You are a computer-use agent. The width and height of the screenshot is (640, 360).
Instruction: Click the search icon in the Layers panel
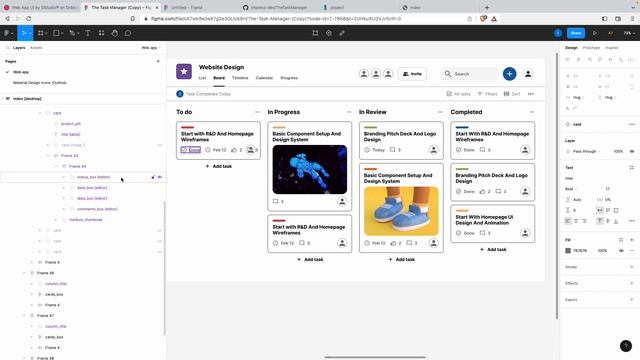click(7, 48)
